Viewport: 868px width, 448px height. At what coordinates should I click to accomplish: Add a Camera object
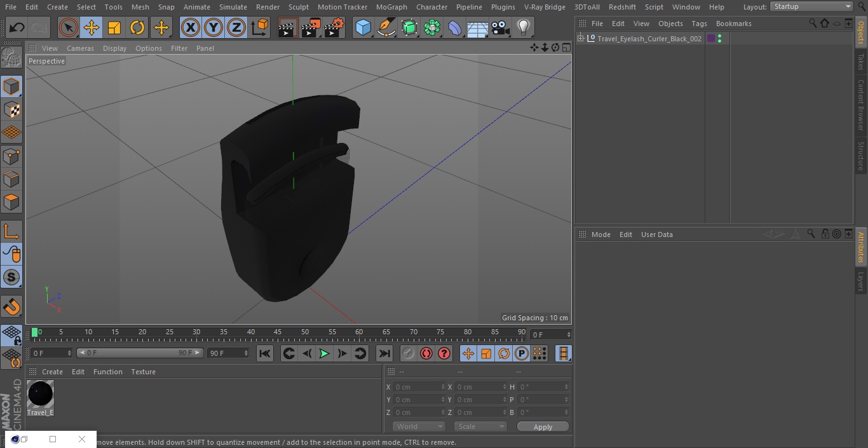click(x=500, y=28)
